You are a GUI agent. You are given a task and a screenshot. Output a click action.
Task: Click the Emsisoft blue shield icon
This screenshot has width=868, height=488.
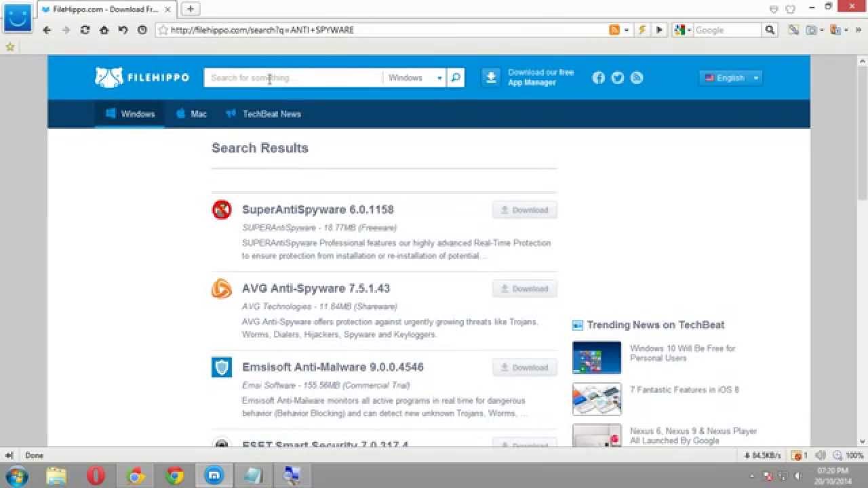tap(222, 367)
